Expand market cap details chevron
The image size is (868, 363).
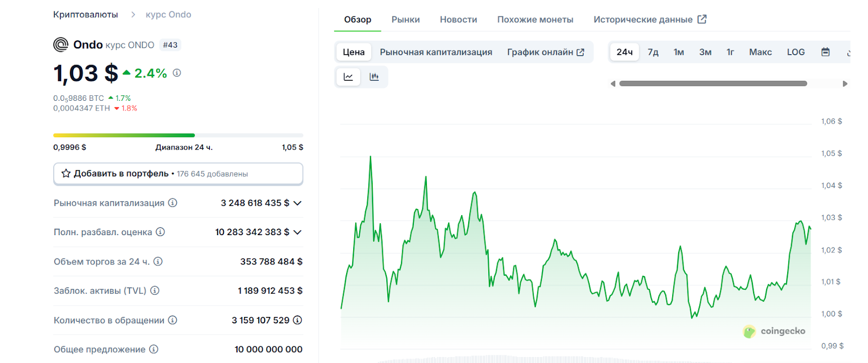297,203
